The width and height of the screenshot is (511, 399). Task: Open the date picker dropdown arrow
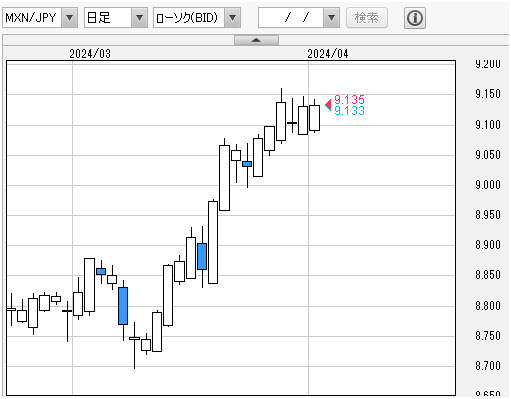[x=331, y=17]
